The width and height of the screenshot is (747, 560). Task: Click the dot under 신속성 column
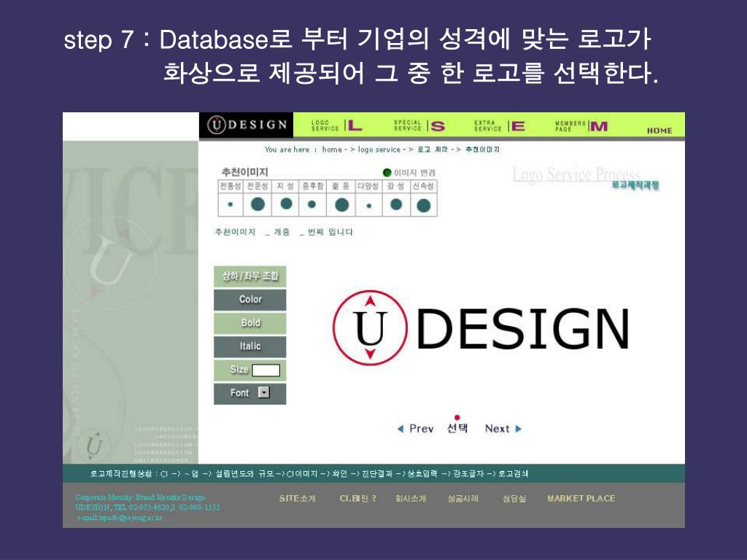[424, 205]
